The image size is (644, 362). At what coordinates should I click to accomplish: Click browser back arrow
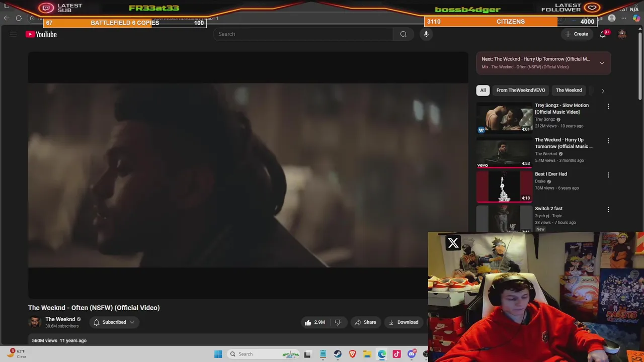tap(7, 18)
